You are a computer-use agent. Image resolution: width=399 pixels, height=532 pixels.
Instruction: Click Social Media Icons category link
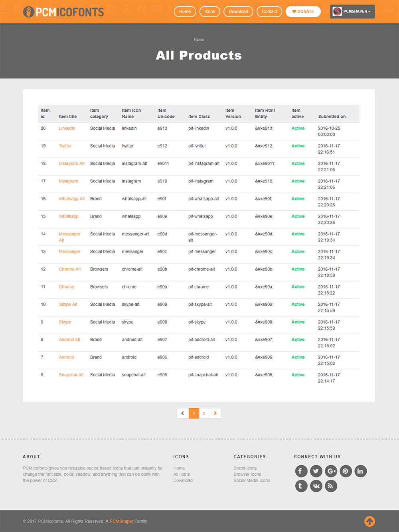click(x=251, y=480)
